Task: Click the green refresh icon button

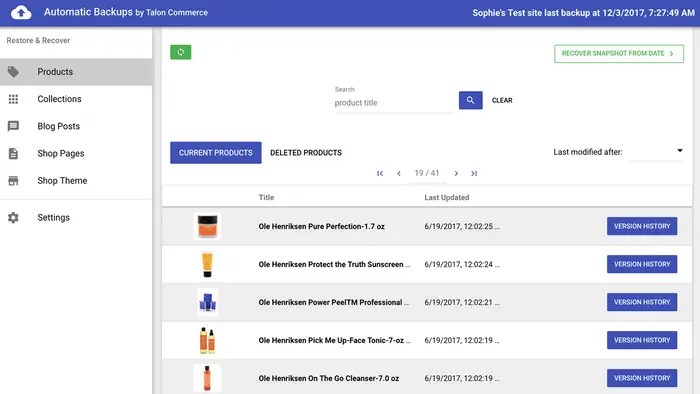Action: (x=180, y=52)
